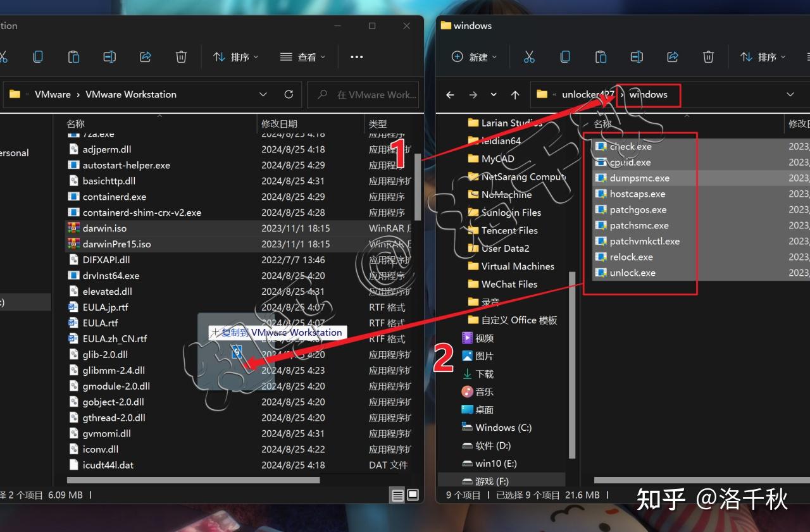Click VMware breadcrumb in left address bar
Viewport: 810px width, 532px height.
pos(53,94)
